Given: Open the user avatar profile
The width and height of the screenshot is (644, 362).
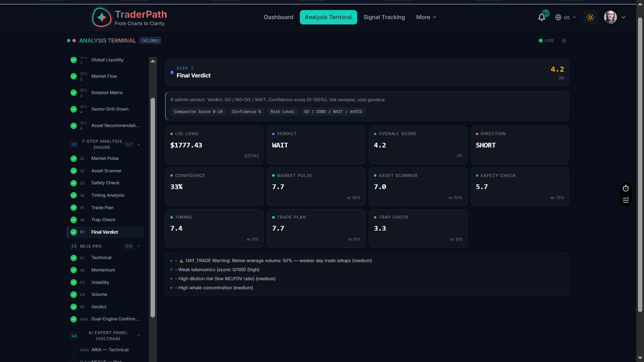Looking at the screenshot, I should [x=610, y=17].
